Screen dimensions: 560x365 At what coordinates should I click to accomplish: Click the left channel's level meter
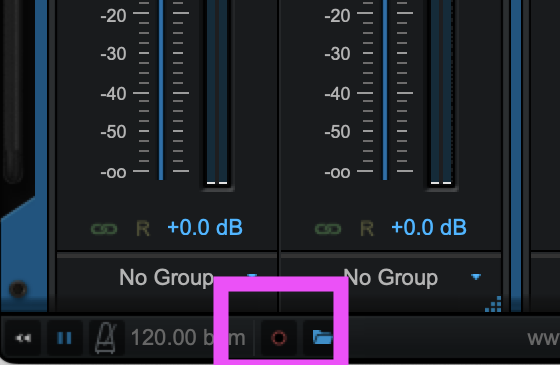click(x=217, y=93)
